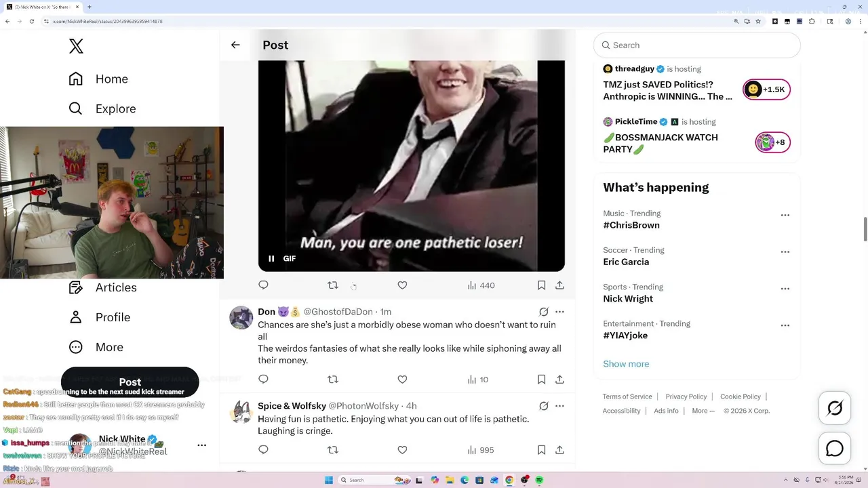Click the back arrow beside Post

pyautogui.click(x=235, y=45)
